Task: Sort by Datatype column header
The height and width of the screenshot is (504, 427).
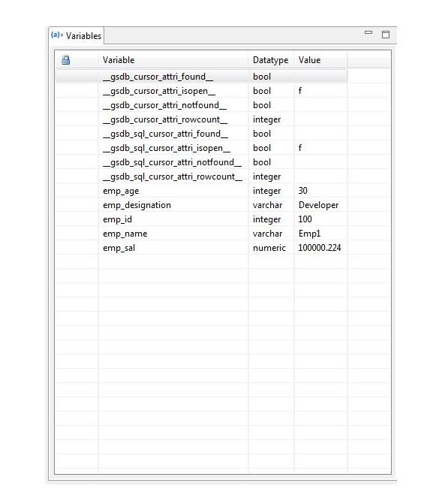Action: (x=271, y=60)
